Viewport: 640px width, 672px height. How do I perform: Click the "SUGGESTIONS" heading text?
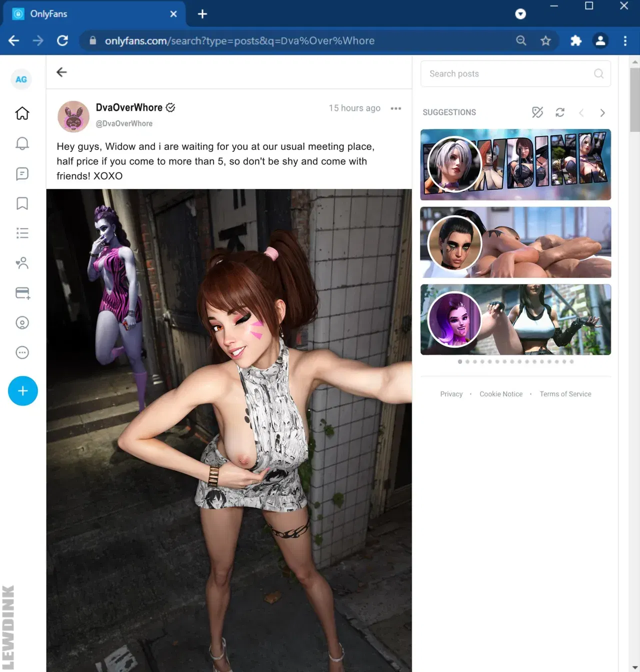click(449, 112)
